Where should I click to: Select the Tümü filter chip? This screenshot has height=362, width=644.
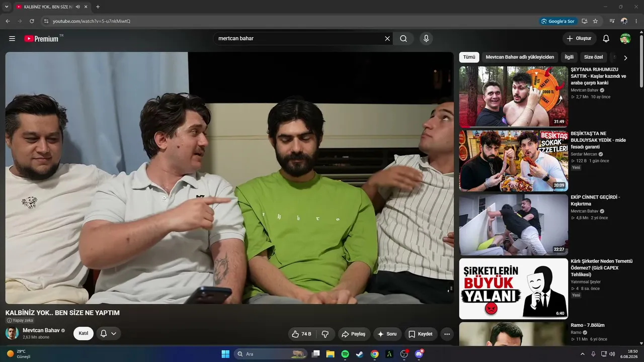tap(469, 57)
